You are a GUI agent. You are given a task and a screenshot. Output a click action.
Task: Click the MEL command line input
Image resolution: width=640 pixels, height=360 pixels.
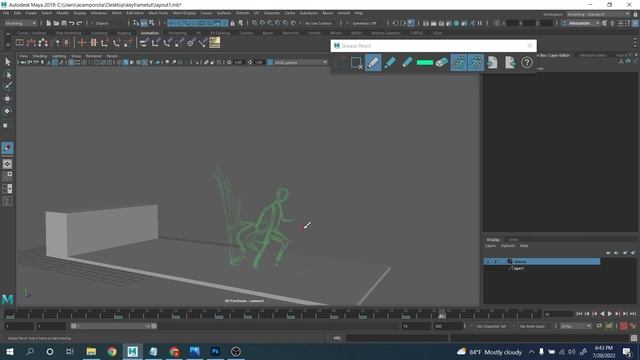[x=396, y=338]
